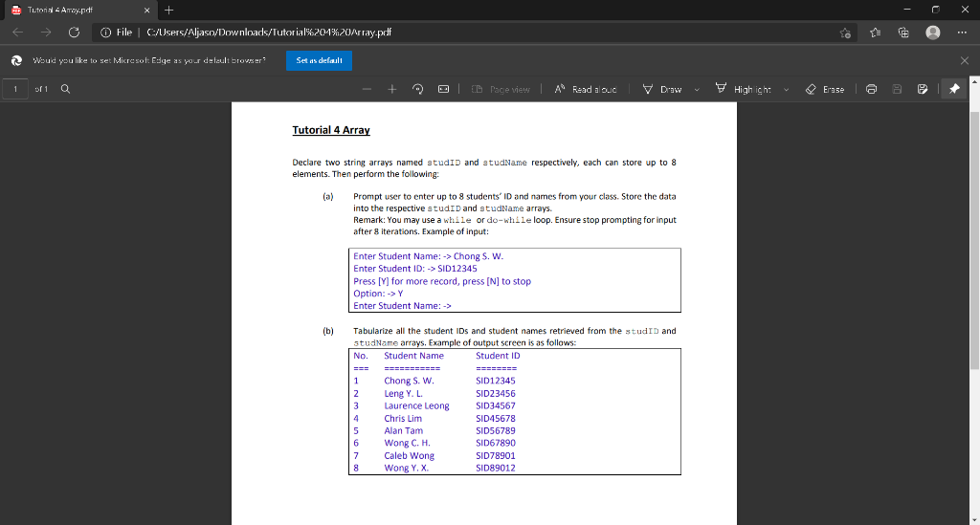980x525 pixels.
Task: Click student ID SID45678
Action: coord(496,418)
